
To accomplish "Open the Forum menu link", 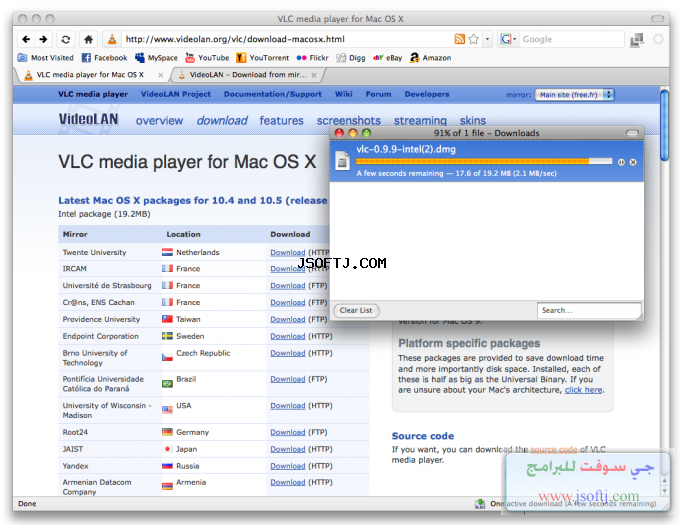I will (378, 94).
